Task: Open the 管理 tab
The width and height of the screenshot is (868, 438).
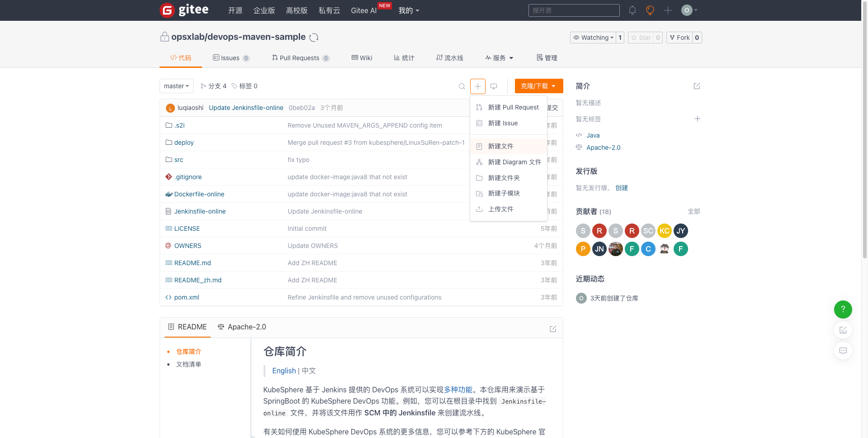Action: (x=547, y=58)
